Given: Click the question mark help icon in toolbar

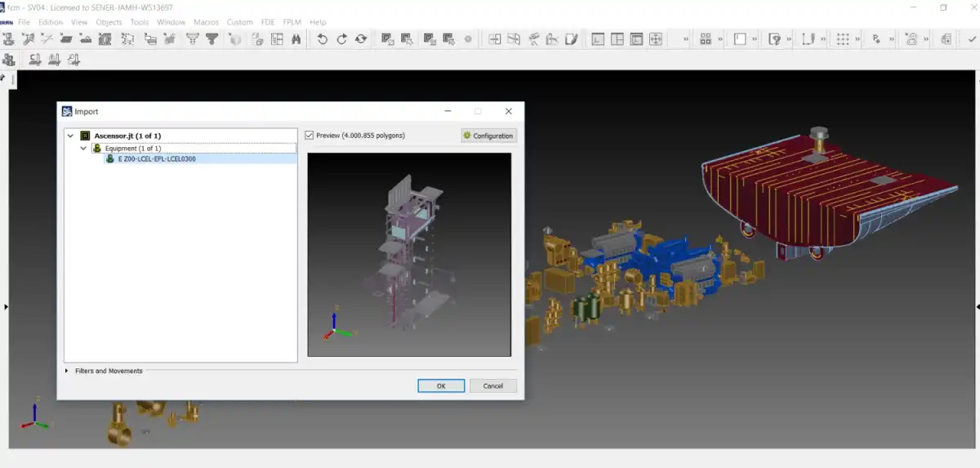Looking at the screenshot, I should tap(776, 39).
